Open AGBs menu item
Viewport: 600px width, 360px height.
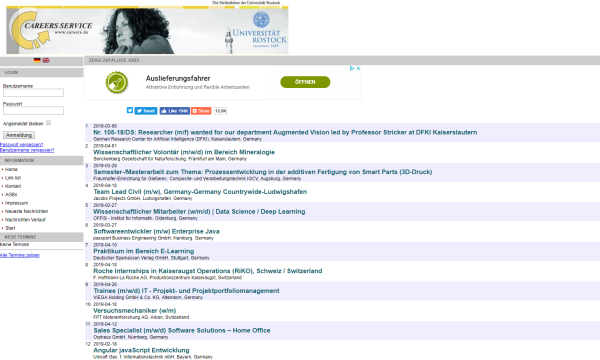[x=11, y=194]
